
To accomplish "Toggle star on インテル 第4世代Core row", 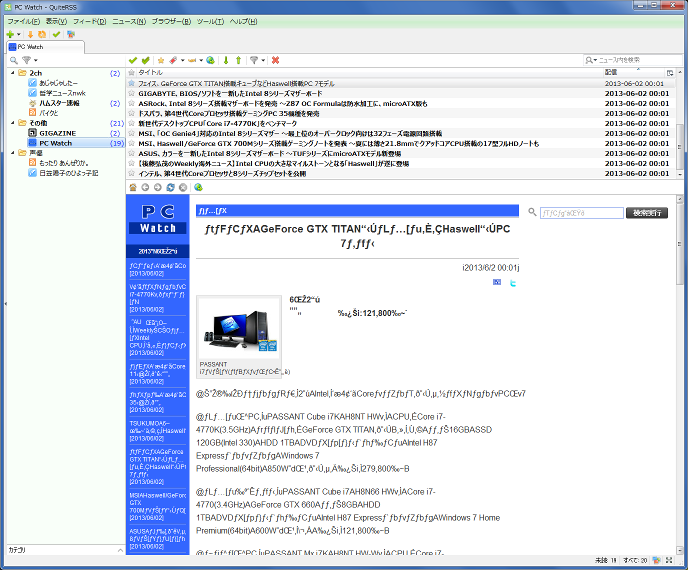I will coord(131,173).
